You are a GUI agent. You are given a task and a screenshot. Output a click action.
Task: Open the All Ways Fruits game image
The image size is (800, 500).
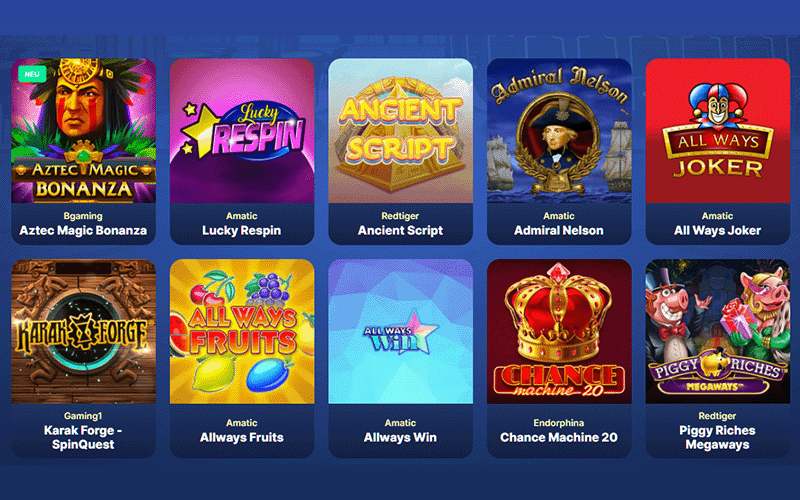[242, 332]
